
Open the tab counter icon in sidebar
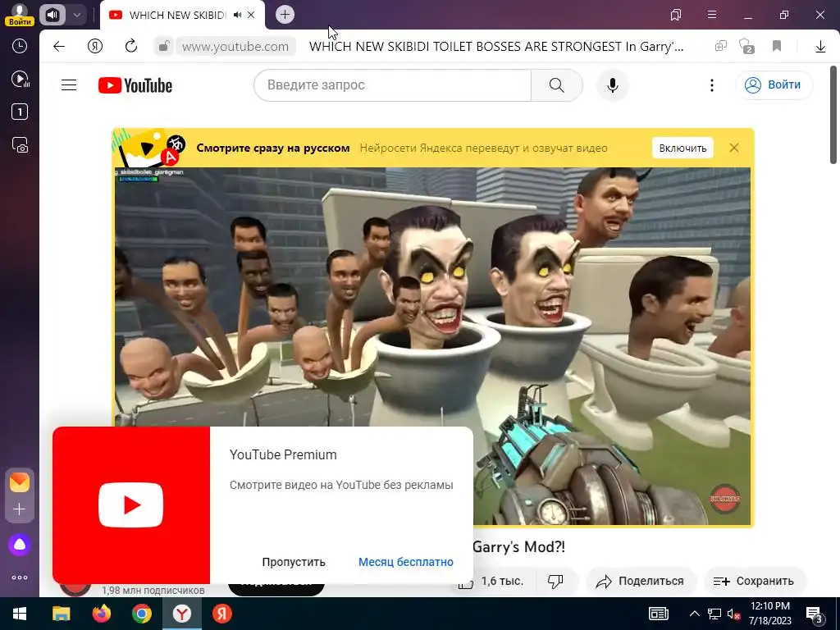point(20,112)
